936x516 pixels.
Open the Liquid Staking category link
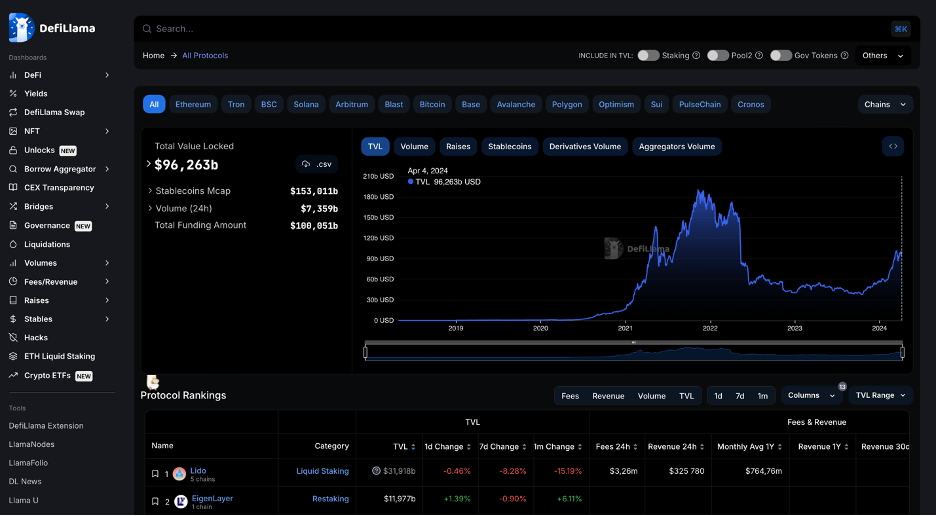[322, 471]
